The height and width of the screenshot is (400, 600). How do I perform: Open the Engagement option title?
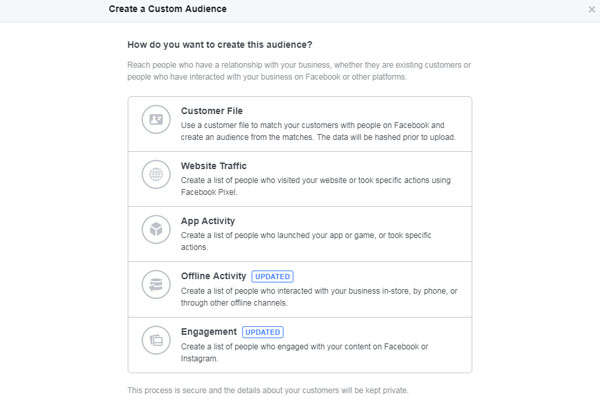(209, 332)
